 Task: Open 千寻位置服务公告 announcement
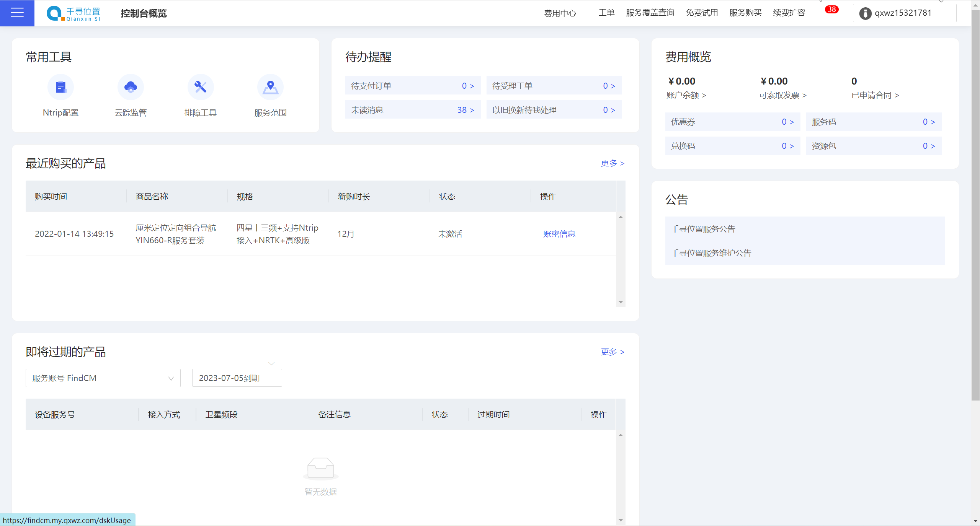(703, 229)
